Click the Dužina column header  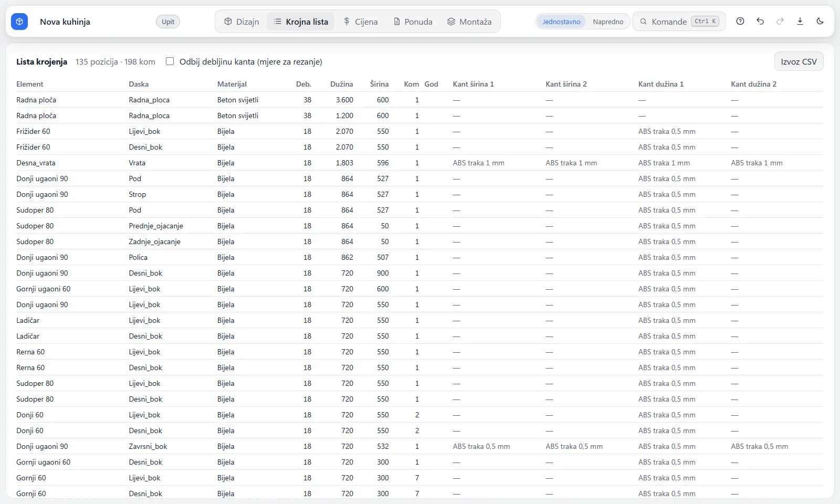tap(342, 84)
